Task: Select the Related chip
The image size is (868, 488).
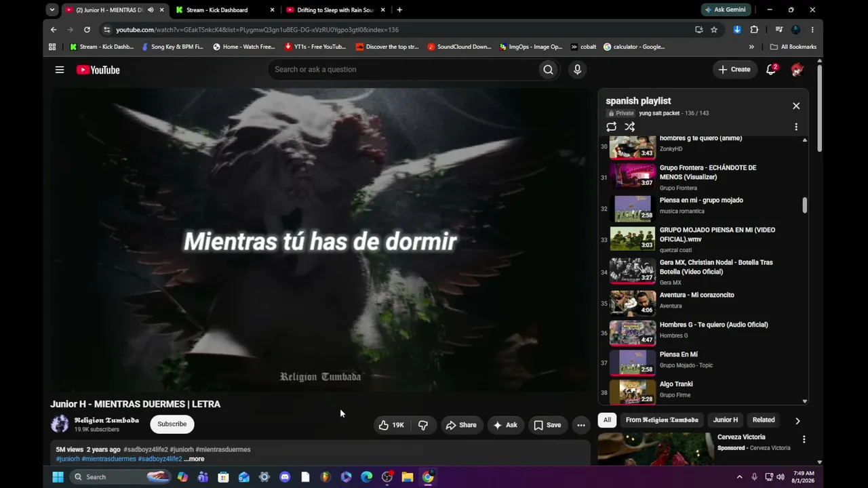Action: tap(764, 420)
